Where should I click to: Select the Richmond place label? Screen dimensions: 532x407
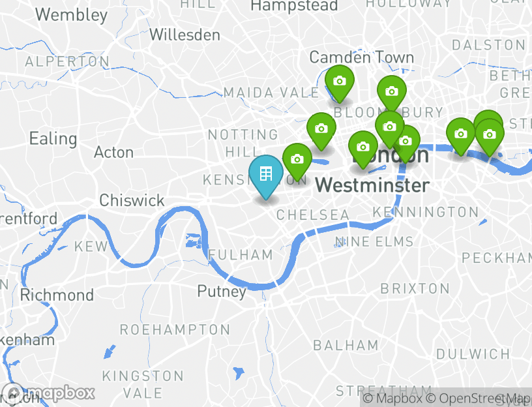point(57,295)
